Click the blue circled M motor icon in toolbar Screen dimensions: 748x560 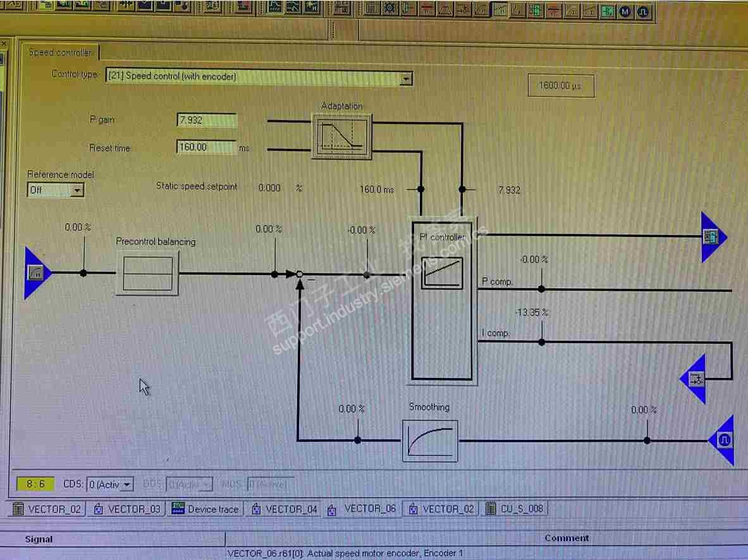point(625,11)
